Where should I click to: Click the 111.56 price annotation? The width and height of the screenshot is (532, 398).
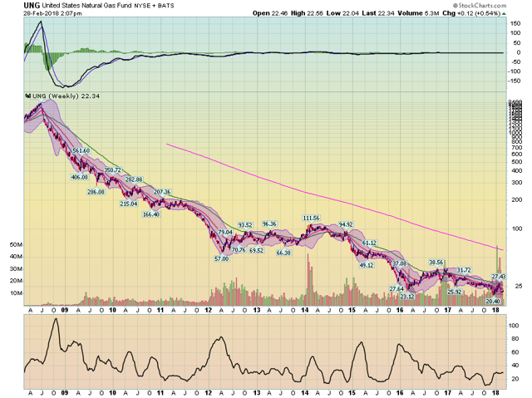[x=312, y=218]
